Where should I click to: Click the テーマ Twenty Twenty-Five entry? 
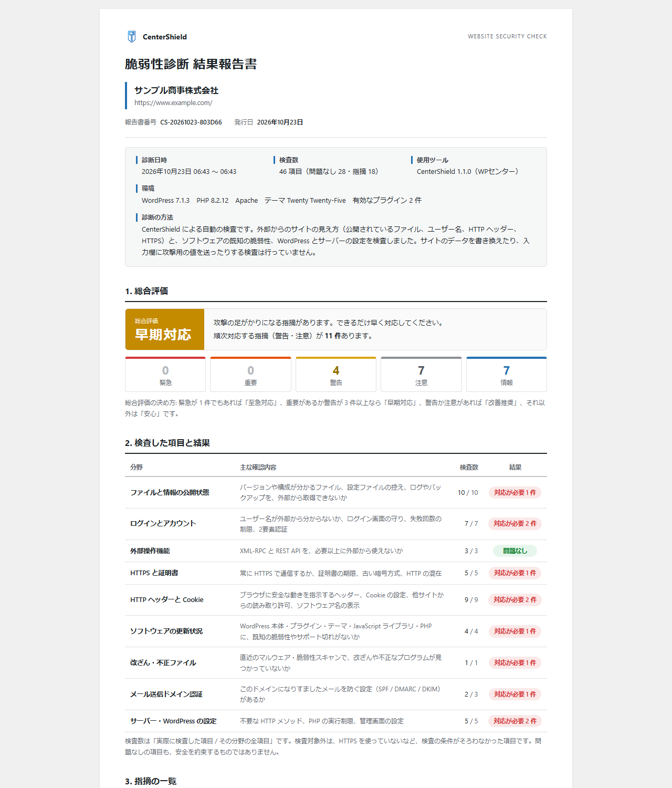305,201
